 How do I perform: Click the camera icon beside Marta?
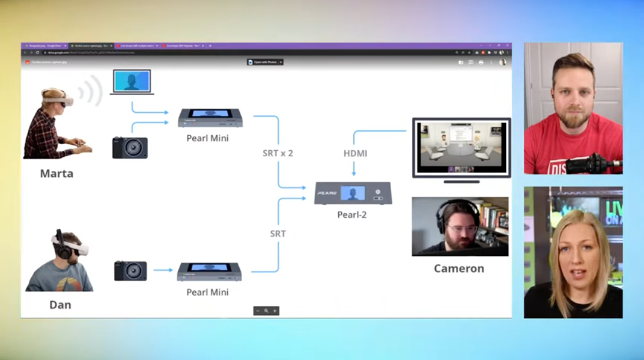(130, 147)
